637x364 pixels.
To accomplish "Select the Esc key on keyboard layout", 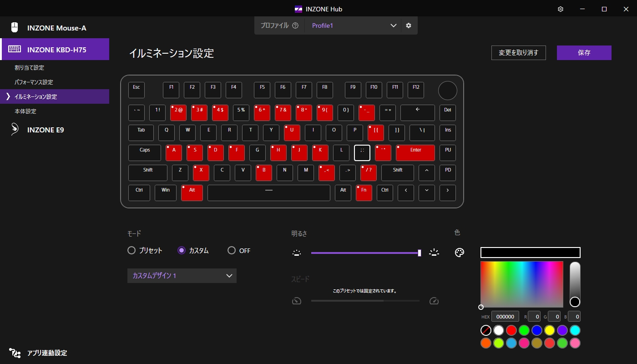I will point(136,90).
